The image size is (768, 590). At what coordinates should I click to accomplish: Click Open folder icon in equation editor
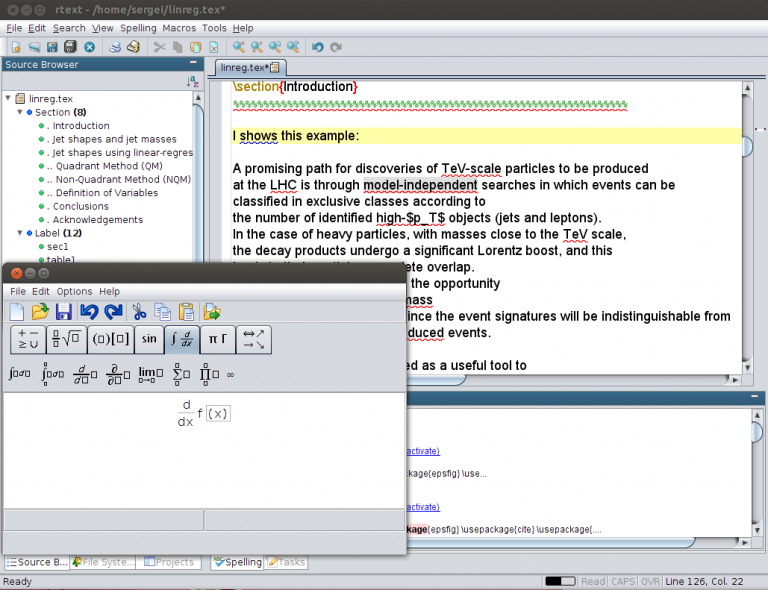[40, 311]
